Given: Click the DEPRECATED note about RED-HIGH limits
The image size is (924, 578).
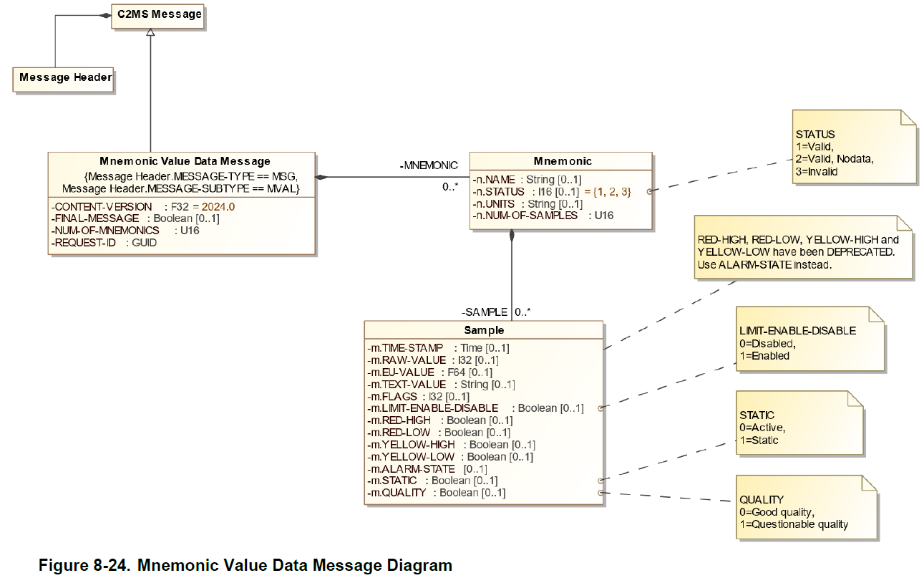Looking at the screenshot, I should coord(800,252).
